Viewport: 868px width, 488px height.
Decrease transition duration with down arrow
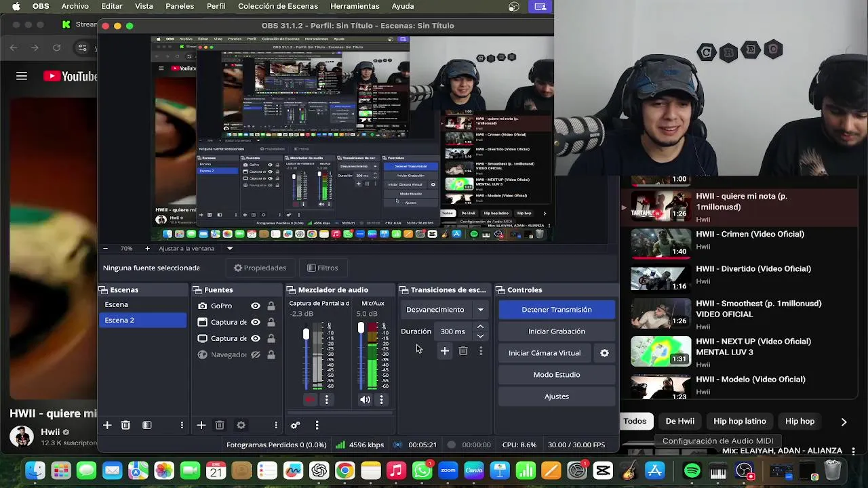480,336
